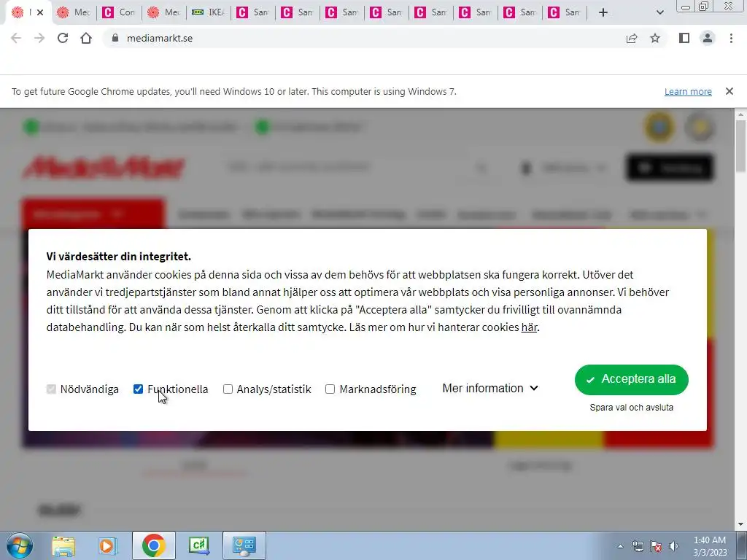Go to the Chrome home page icon
Screen dimensions: 747x560
click(86, 38)
